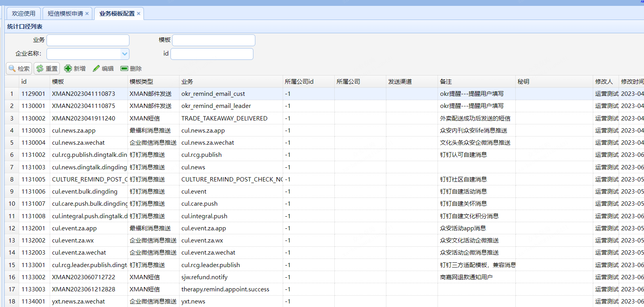Click template cell cul.event.za.wx
This screenshot has width=644, height=307.
pyautogui.click(x=89, y=240)
